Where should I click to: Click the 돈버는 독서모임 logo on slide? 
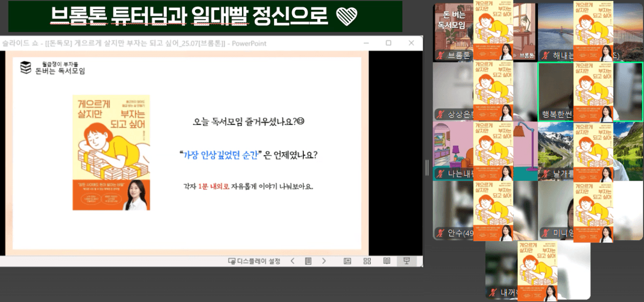pos(53,68)
